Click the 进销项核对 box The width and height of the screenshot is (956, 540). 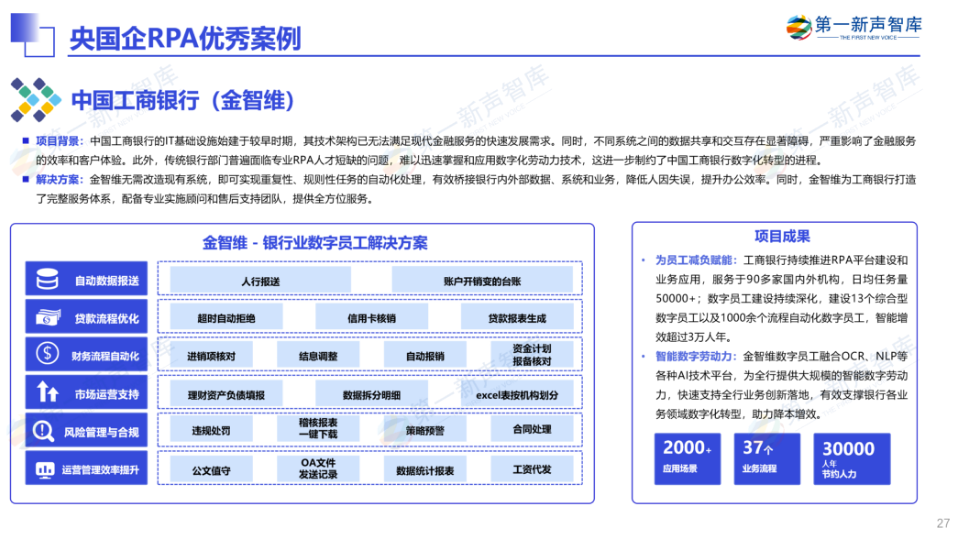click(211, 355)
